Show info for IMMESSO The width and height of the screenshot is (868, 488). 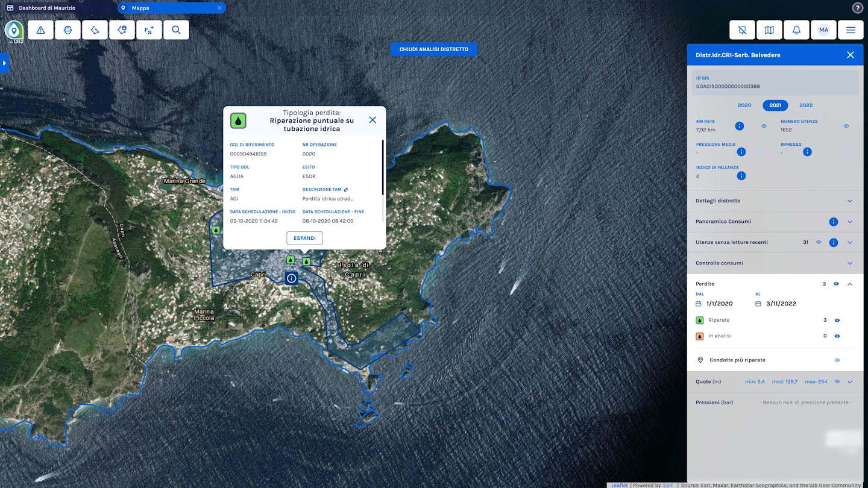pos(807,152)
